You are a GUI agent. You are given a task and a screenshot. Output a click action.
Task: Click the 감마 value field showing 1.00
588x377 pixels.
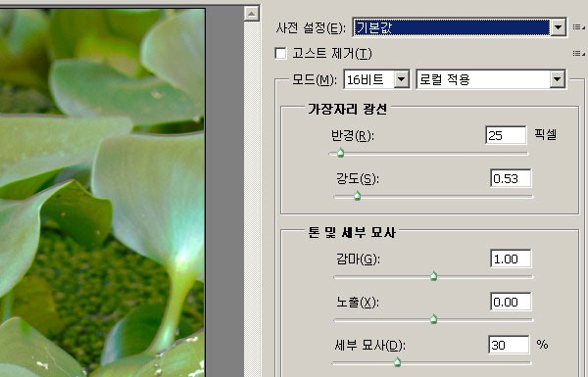coord(511,259)
